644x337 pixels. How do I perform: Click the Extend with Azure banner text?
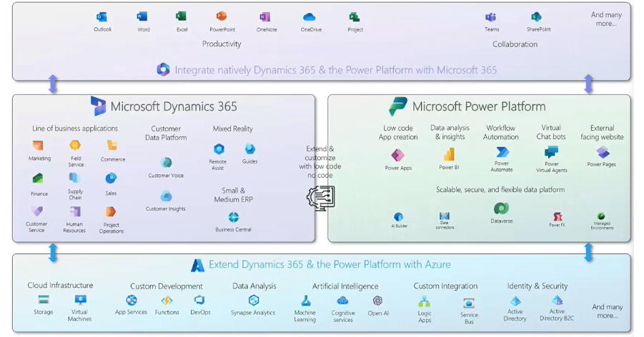[x=329, y=265]
